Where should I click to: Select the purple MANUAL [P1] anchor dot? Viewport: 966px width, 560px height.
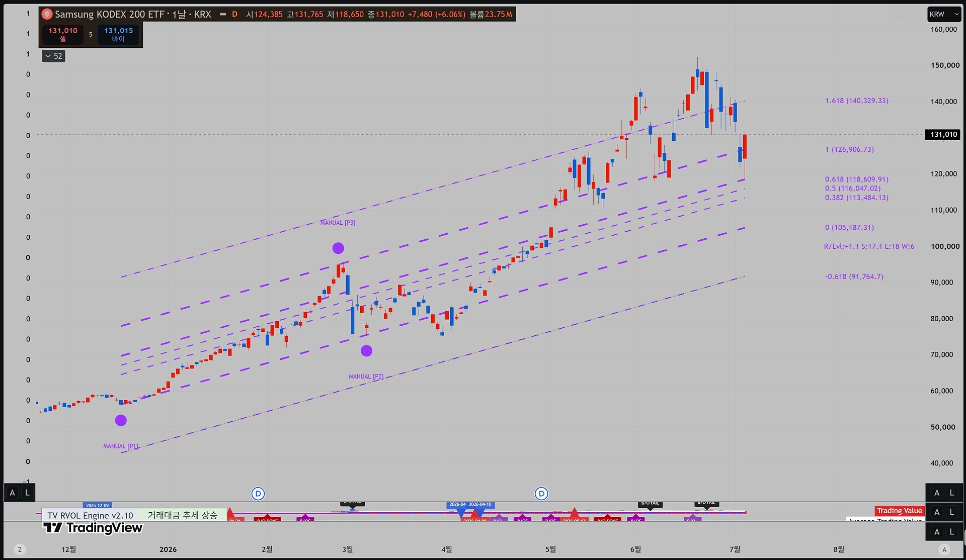(121, 420)
